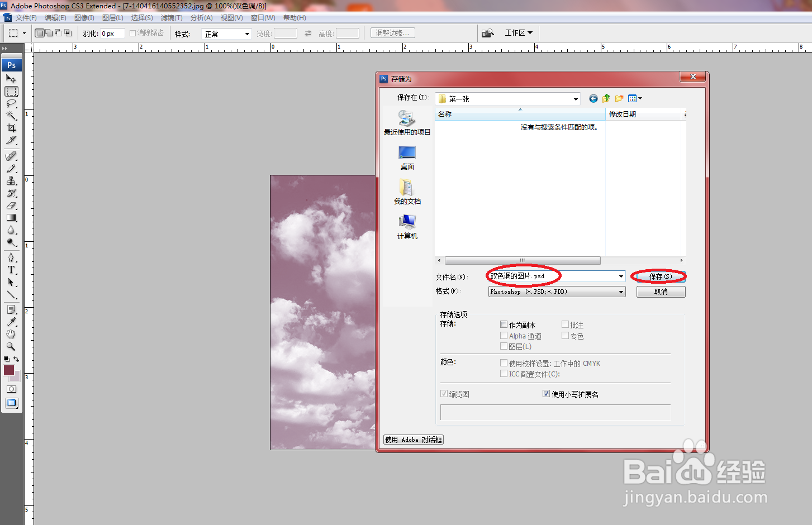Select the Crop tool

(12, 128)
